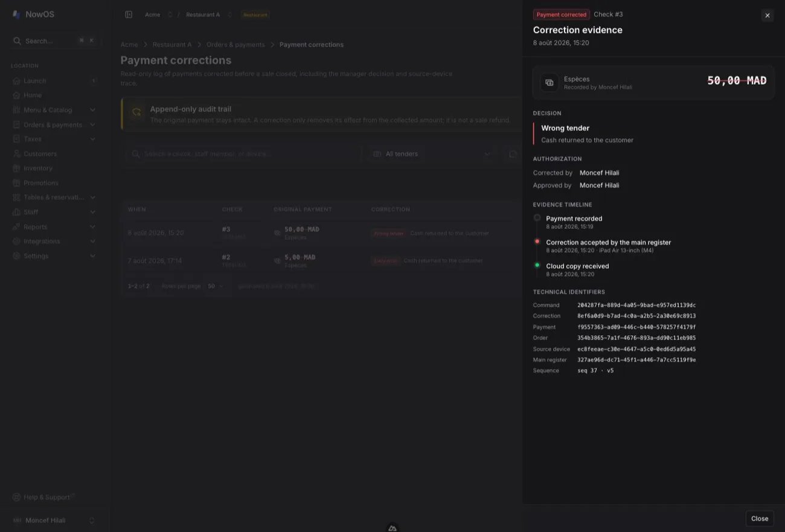Viewport: 785px width, 532px height.
Task: Expand the Staff section chevron
Action: click(x=92, y=213)
